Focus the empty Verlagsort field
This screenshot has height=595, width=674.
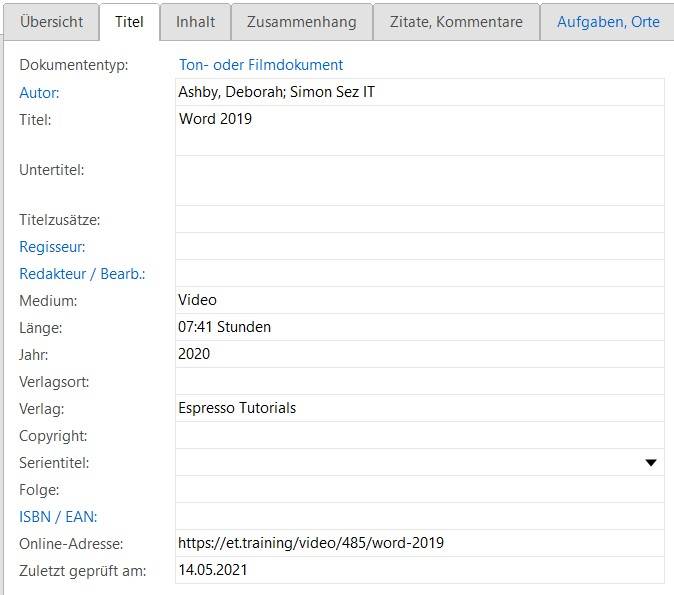[420, 381]
